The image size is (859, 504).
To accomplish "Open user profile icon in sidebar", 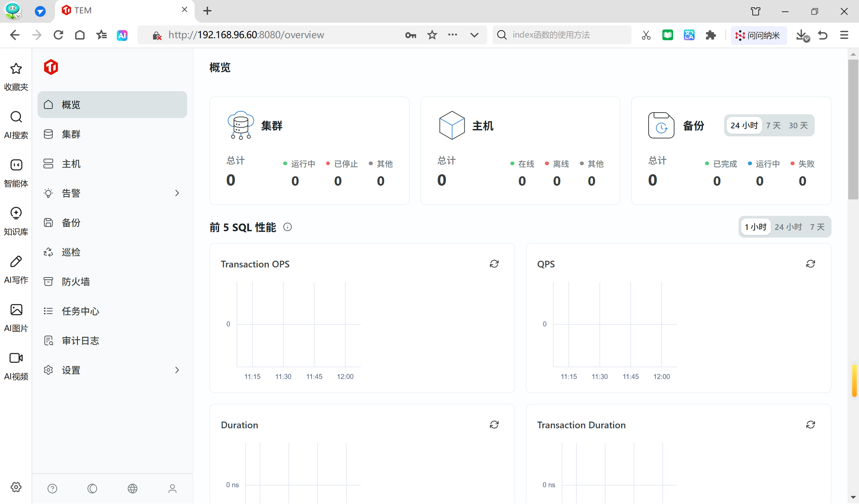I will click(172, 489).
